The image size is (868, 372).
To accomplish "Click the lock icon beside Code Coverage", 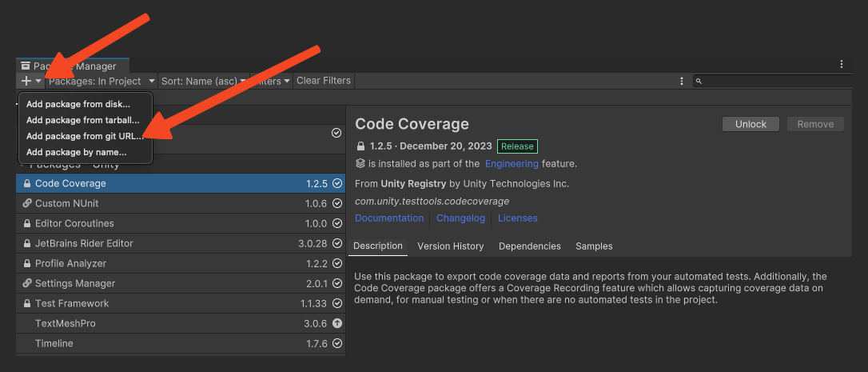I will (x=26, y=183).
